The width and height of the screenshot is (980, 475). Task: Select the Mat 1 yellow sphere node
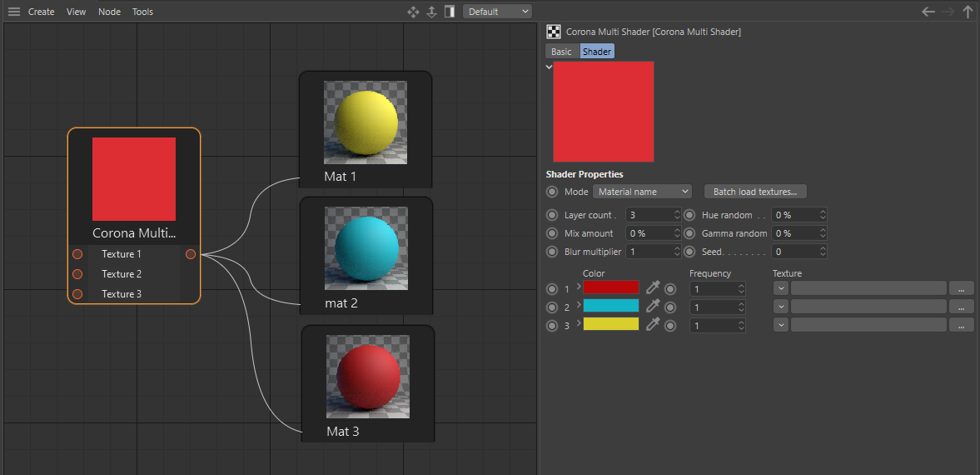366,129
